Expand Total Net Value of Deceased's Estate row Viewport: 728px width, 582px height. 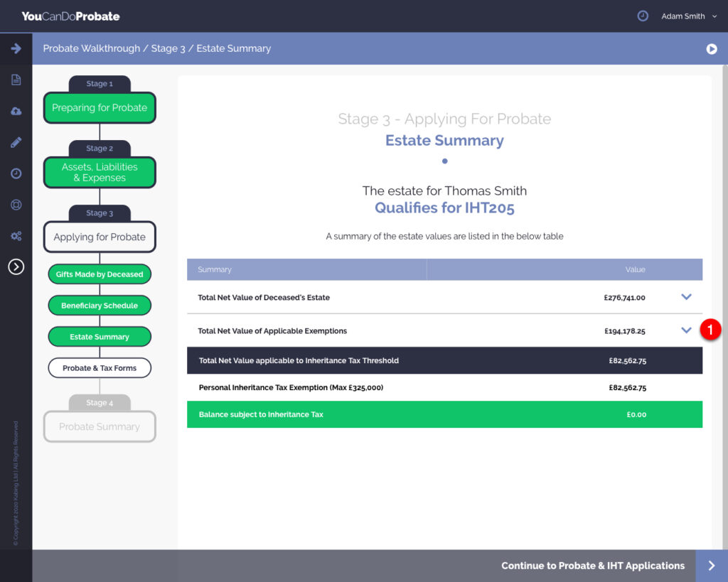pyautogui.click(x=686, y=297)
